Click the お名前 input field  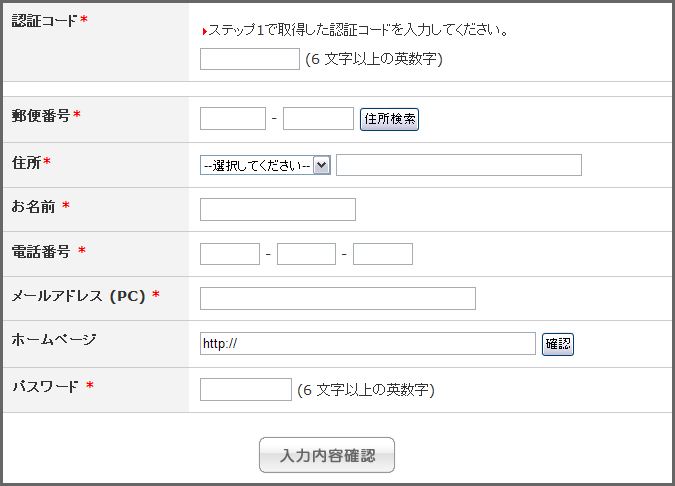277,209
